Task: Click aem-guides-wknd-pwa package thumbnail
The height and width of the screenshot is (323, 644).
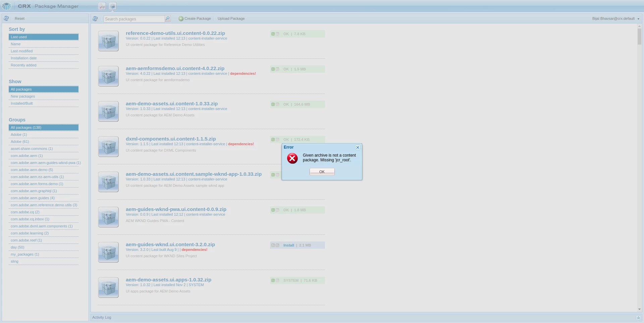Action: pyautogui.click(x=108, y=217)
